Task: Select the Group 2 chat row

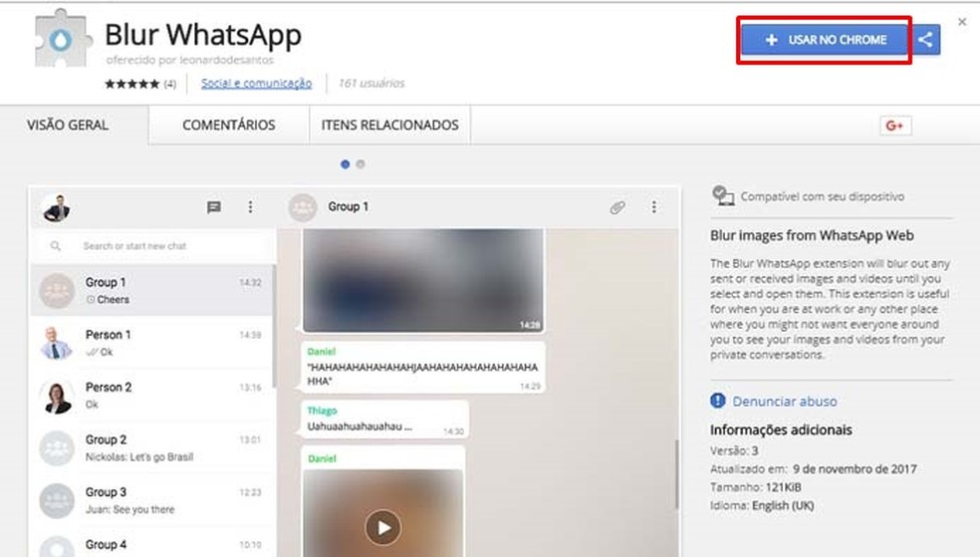Action: [x=151, y=448]
